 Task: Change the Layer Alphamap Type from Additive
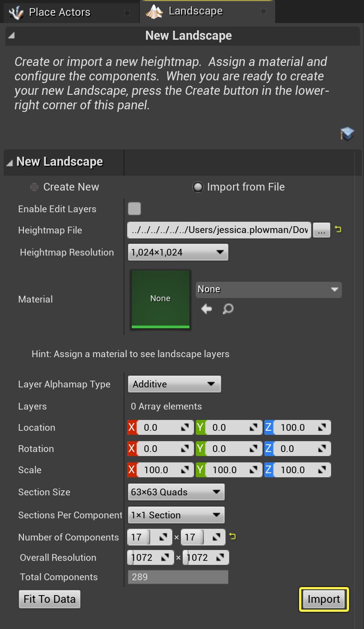point(174,384)
